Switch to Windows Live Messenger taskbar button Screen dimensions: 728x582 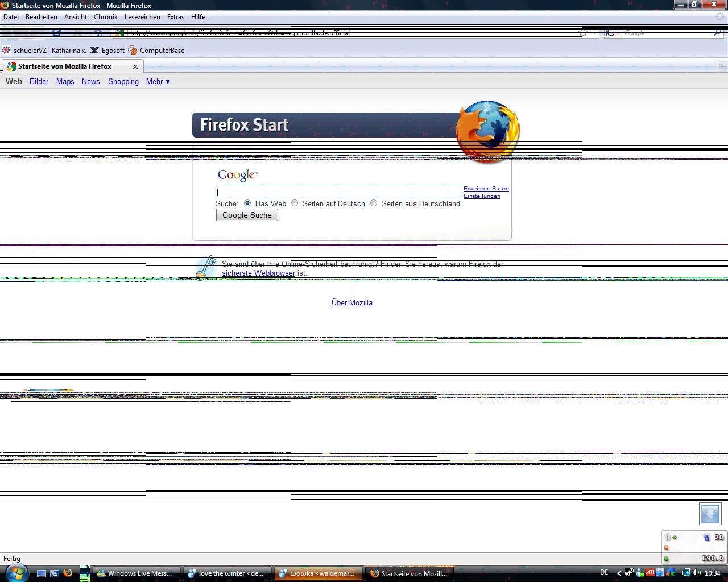point(136,573)
